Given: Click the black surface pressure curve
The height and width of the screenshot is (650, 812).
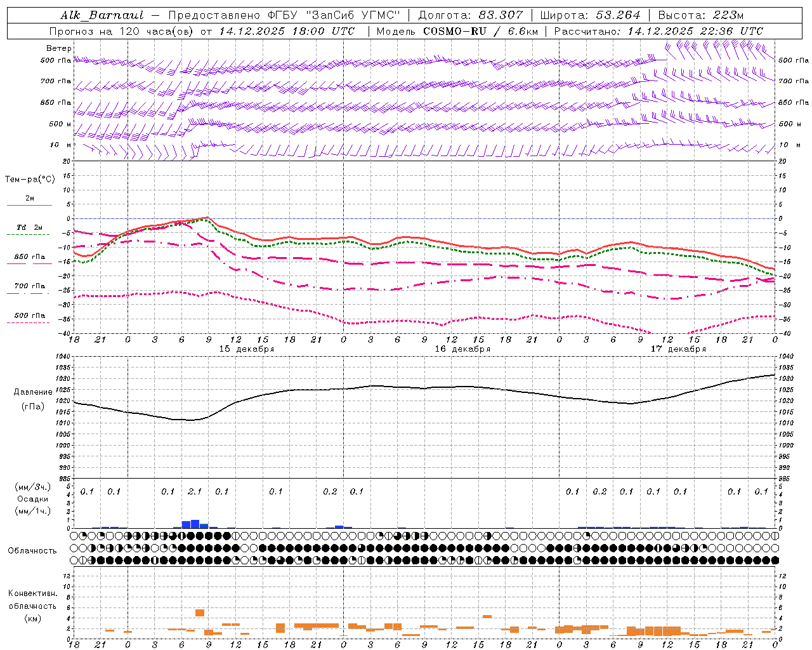Looking at the screenshot, I should pyautogui.click(x=425, y=387).
